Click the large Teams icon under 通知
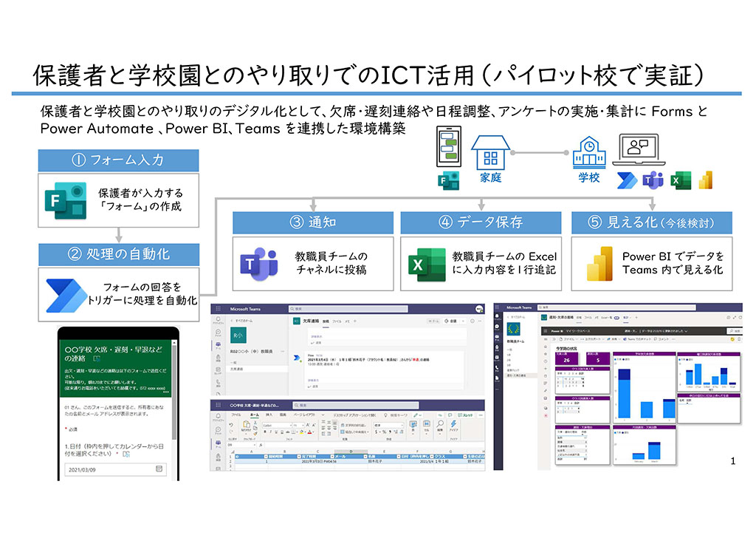Viewport: 756px width, 535px height. 259,265
